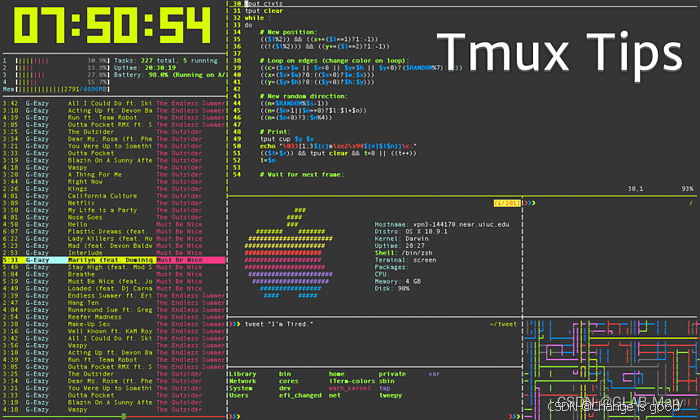This screenshot has height=420, width=700.
Task: Click the 'Shell: /bin/zsh' line
Action: [x=404, y=253]
